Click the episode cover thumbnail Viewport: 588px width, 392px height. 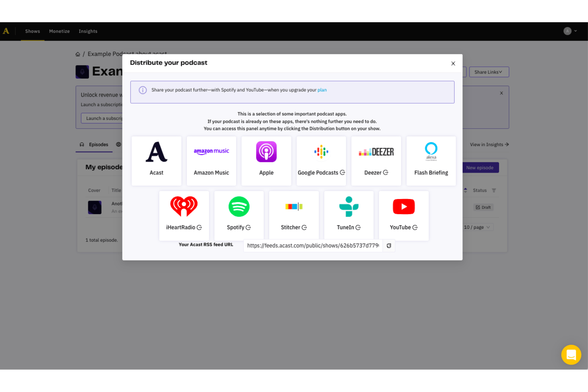point(95,207)
